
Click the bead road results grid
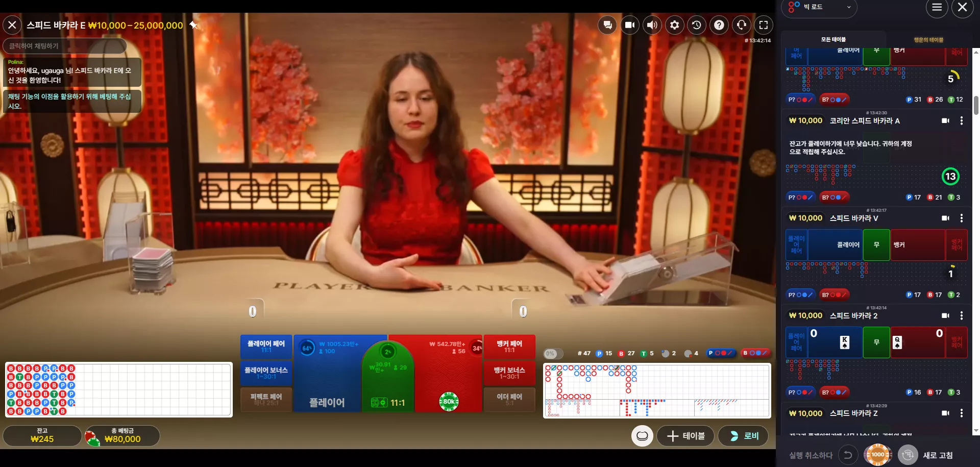(x=119, y=390)
